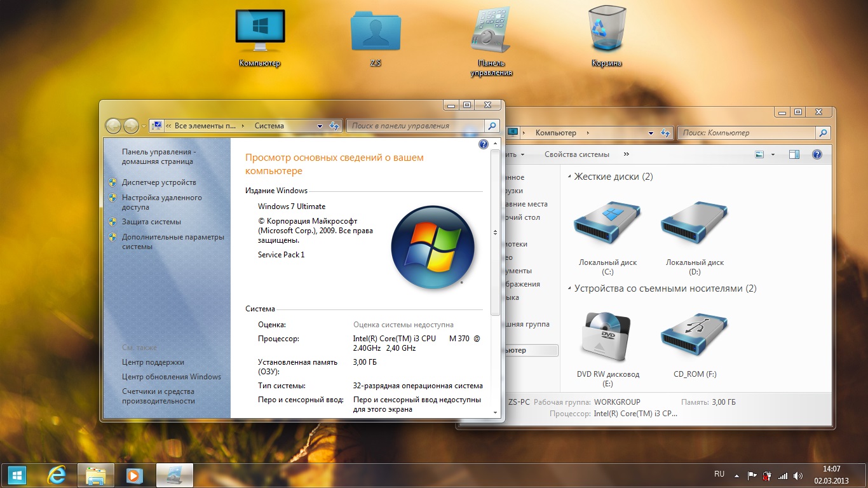
Task: Select Локальный диск (D:) drive
Action: 694,229
